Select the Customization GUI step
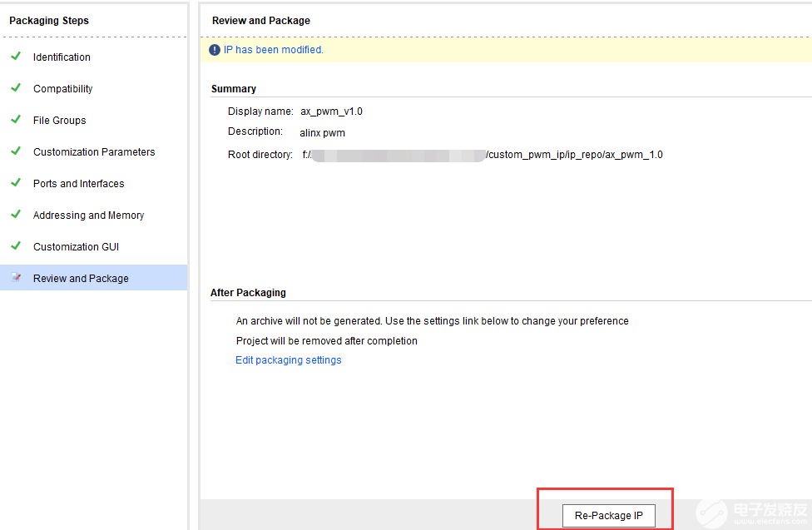 click(x=76, y=247)
